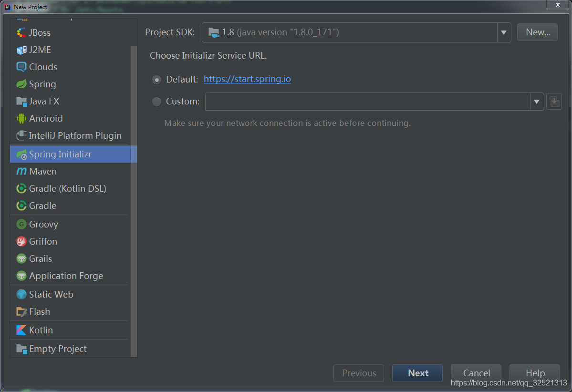
Task: Click the New... SDK button
Action: (x=537, y=32)
